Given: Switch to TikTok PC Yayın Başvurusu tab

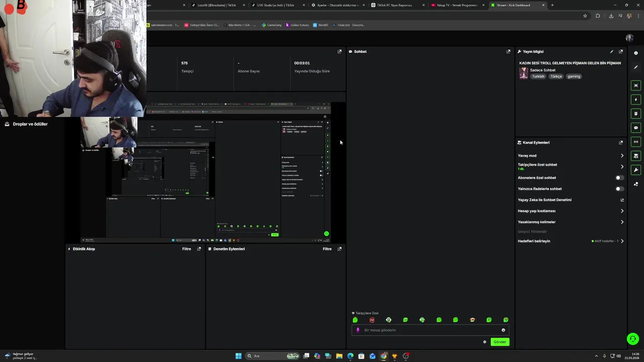Looking at the screenshot, I should 398,5.
